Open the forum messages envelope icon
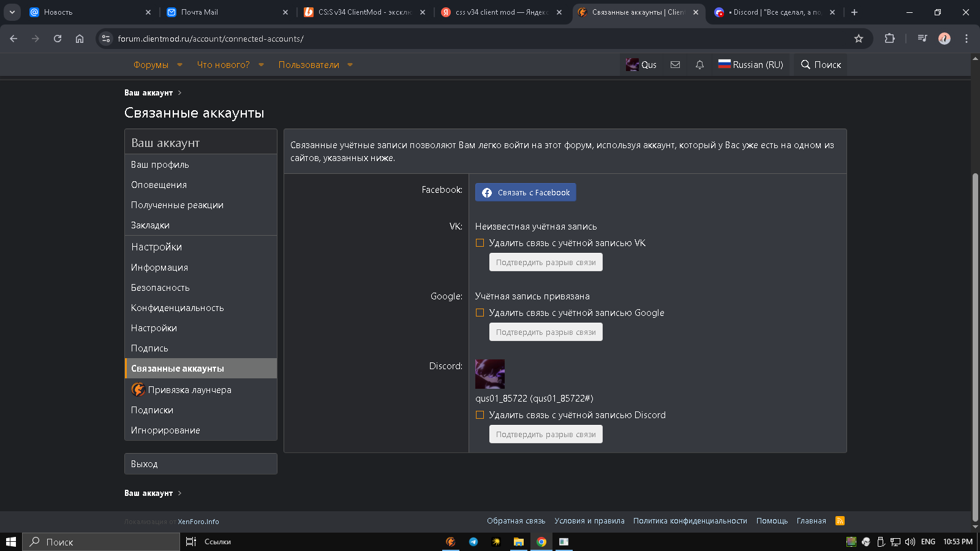This screenshot has height=551, width=980. [x=675, y=65]
